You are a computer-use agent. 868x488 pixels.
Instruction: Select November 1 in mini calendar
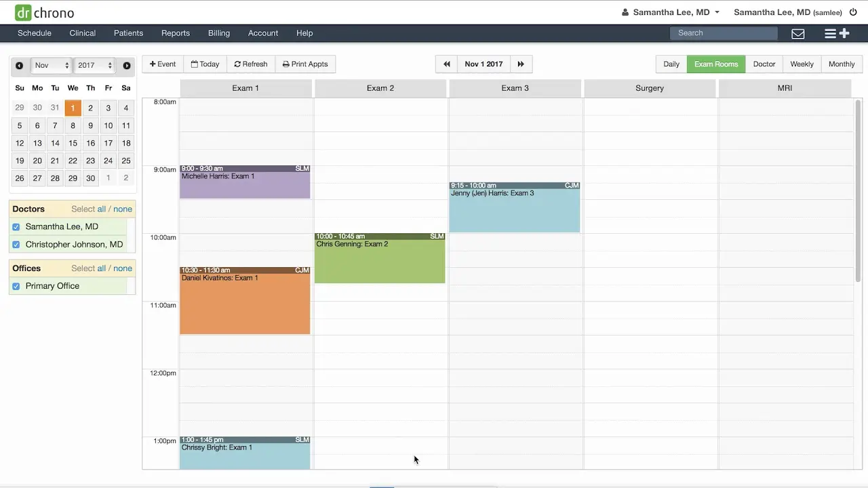(x=73, y=108)
